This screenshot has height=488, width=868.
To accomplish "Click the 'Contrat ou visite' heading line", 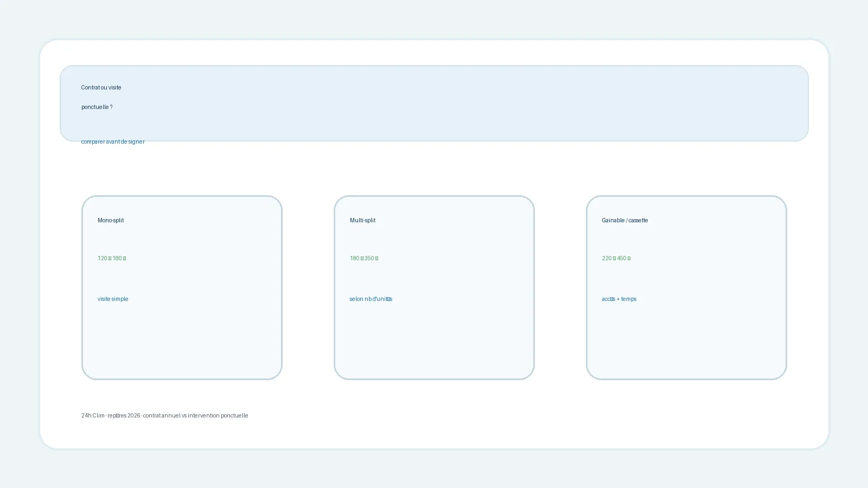I will click(101, 87).
